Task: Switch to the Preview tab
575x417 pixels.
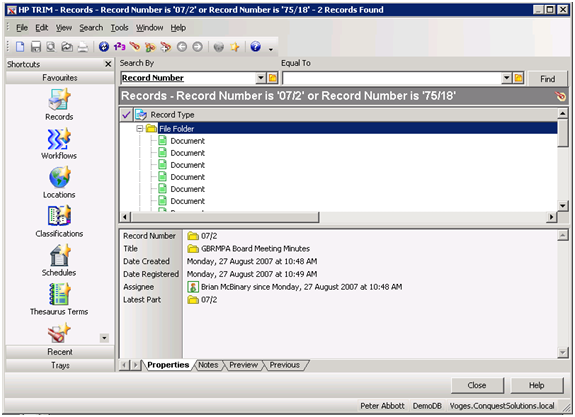Action: [x=243, y=365]
